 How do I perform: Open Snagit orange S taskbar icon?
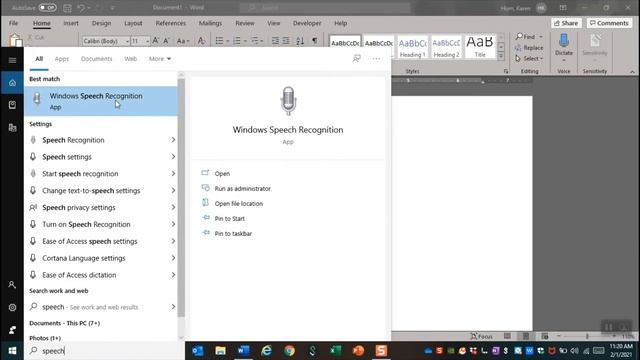381,351
